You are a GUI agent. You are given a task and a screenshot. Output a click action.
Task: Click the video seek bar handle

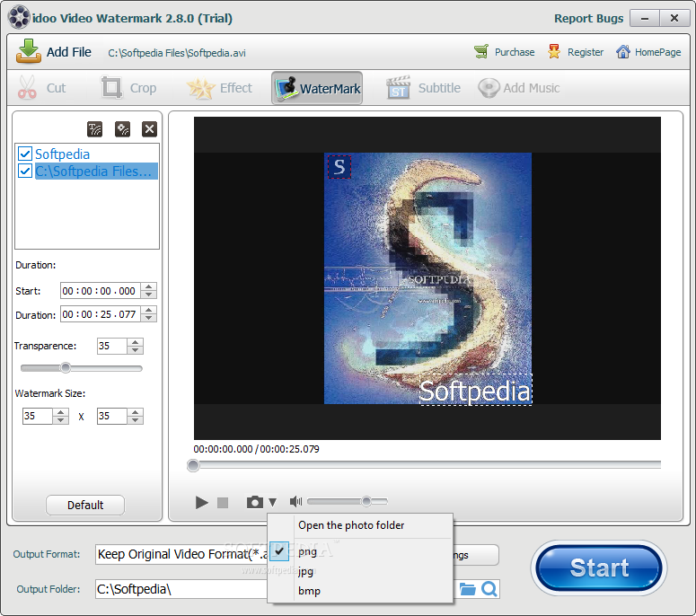coord(193,465)
